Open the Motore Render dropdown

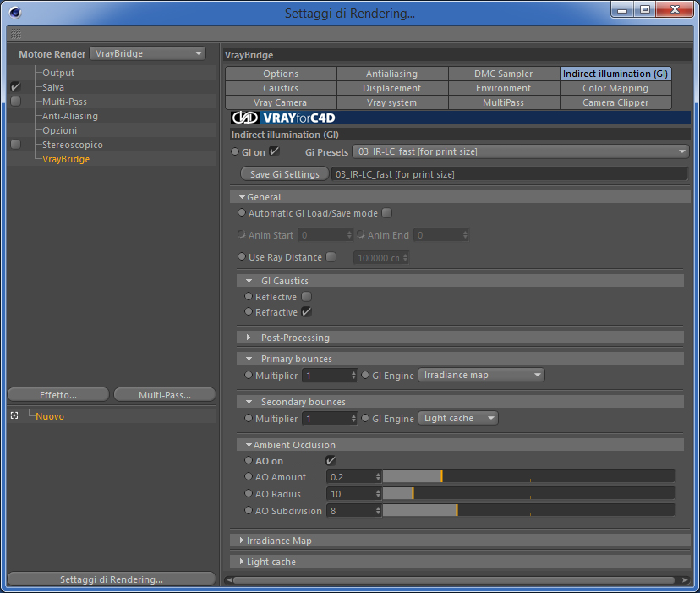pos(147,53)
